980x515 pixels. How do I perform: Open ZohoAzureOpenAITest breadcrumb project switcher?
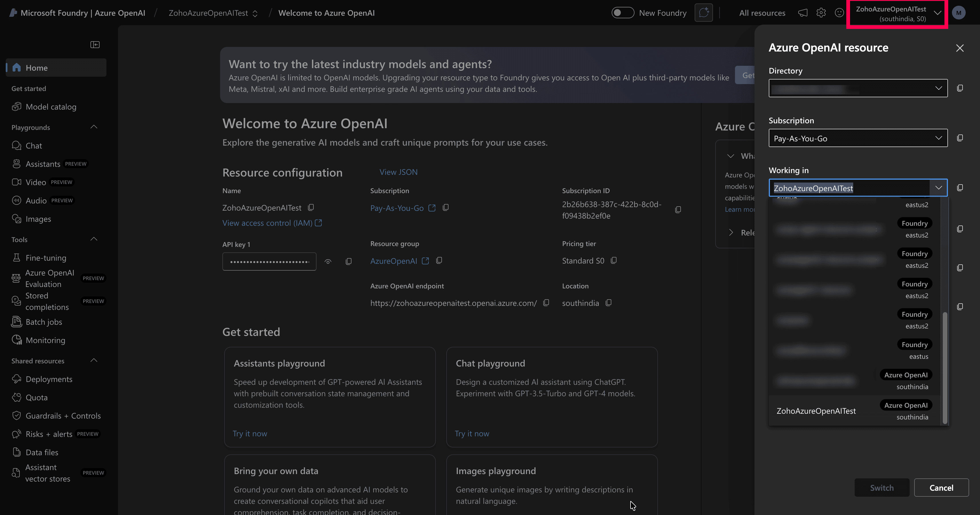click(x=213, y=13)
